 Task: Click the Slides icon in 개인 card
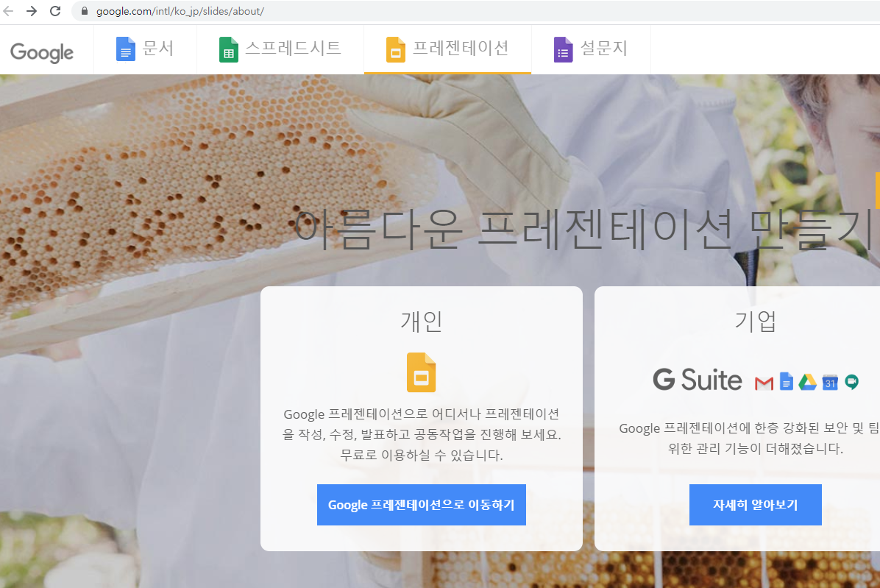(422, 372)
